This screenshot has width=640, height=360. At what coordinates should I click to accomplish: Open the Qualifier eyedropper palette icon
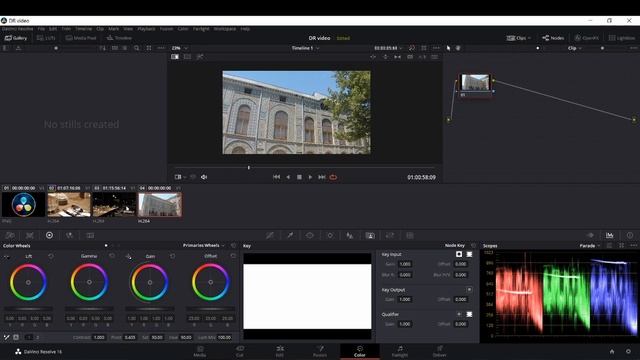[290, 236]
